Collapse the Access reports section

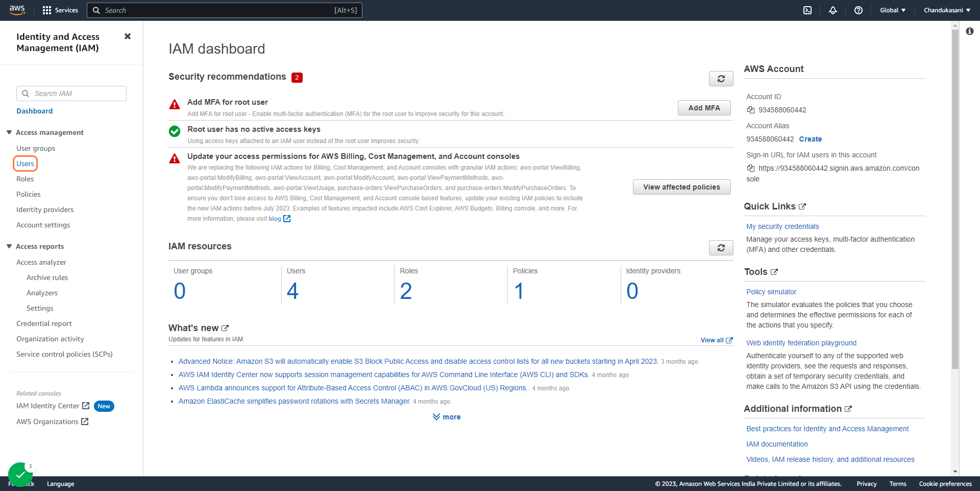tap(9, 246)
